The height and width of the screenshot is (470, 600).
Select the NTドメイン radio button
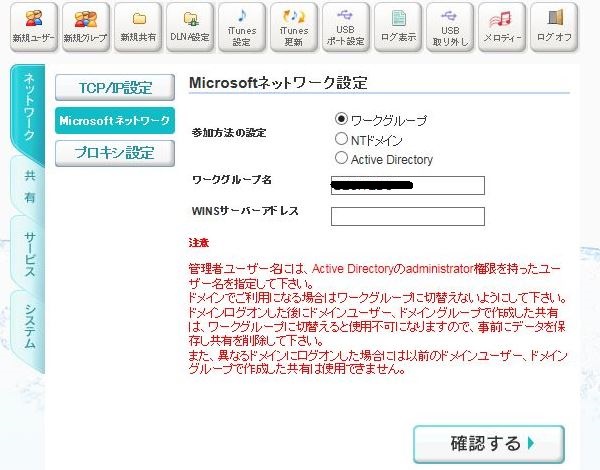click(341, 139)
